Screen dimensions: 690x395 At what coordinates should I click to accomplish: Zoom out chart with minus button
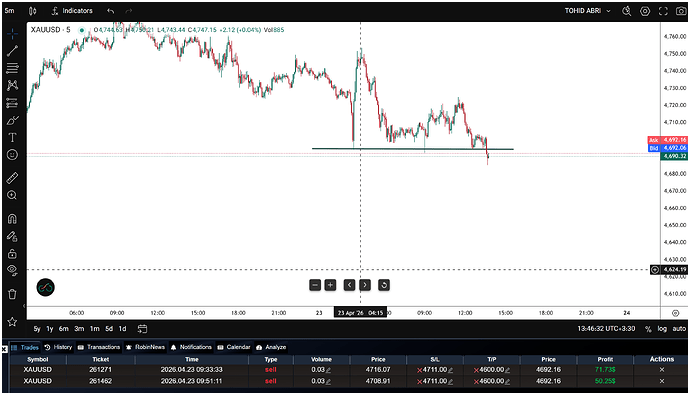pyautogui.click(x=315, y=285)
